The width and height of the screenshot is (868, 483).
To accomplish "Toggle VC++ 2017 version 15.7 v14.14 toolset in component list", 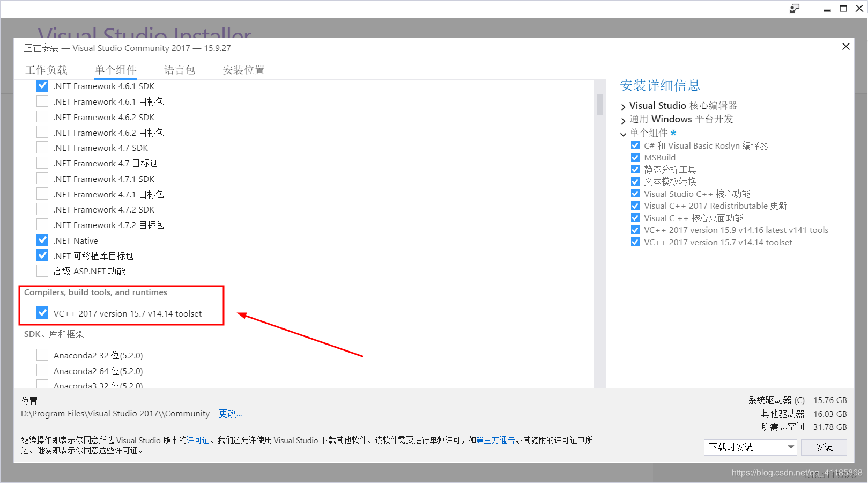I will 42,313.
